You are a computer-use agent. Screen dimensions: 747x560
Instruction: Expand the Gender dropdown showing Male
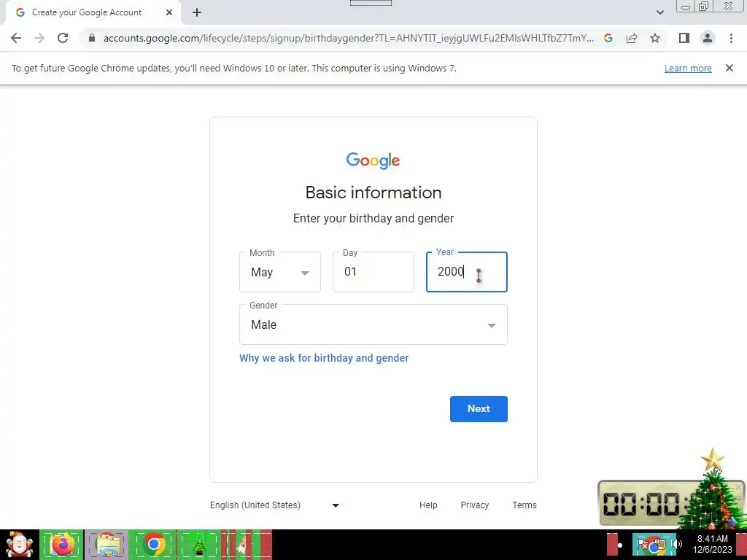click(373, 324)
